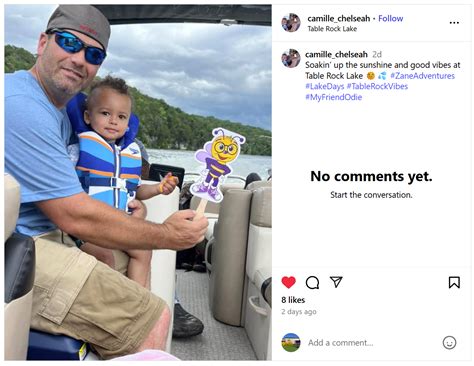Open the camille_chelseah header profile picture
This screenshot has width=474, height=366.
[x=291, y=23]
